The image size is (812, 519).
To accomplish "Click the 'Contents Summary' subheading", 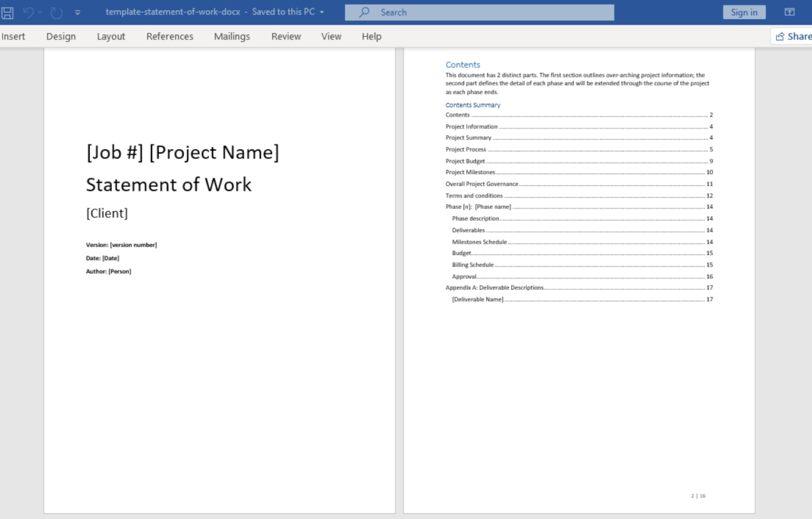I will click(x=473, y=105).
